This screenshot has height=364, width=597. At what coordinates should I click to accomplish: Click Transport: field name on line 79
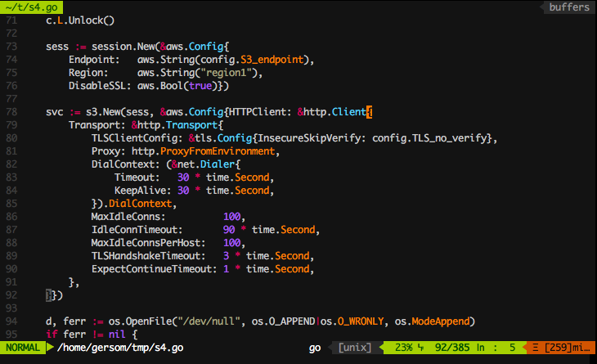97,125
